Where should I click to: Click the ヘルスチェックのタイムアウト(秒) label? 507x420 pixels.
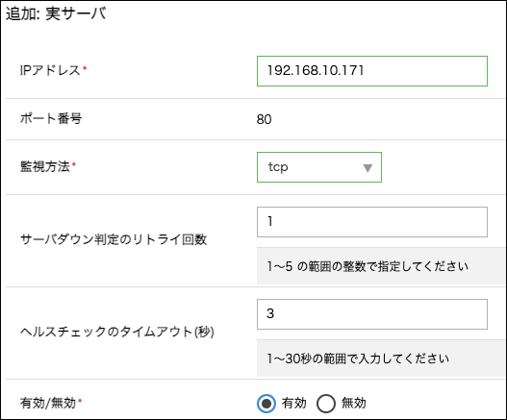[117, 332]
